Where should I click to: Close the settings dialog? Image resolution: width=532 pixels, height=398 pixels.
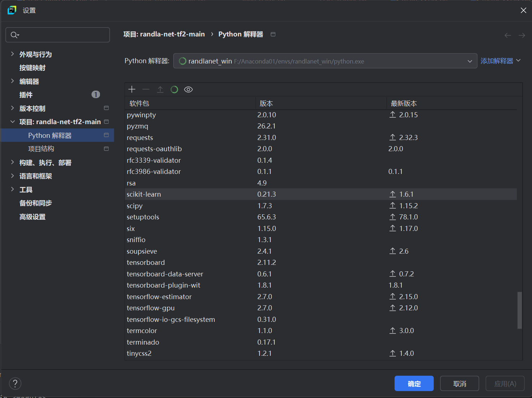coord(523,10)
